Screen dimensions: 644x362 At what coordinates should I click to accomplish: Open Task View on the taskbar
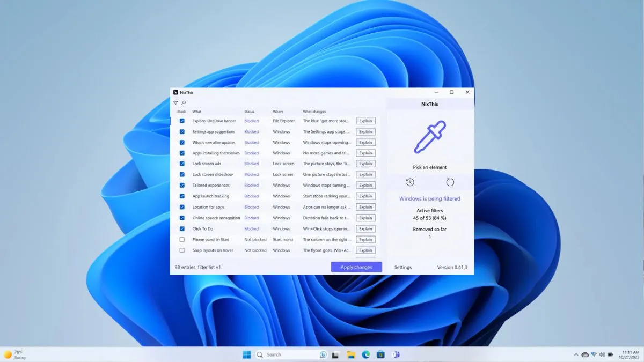[x=335, y=354]
